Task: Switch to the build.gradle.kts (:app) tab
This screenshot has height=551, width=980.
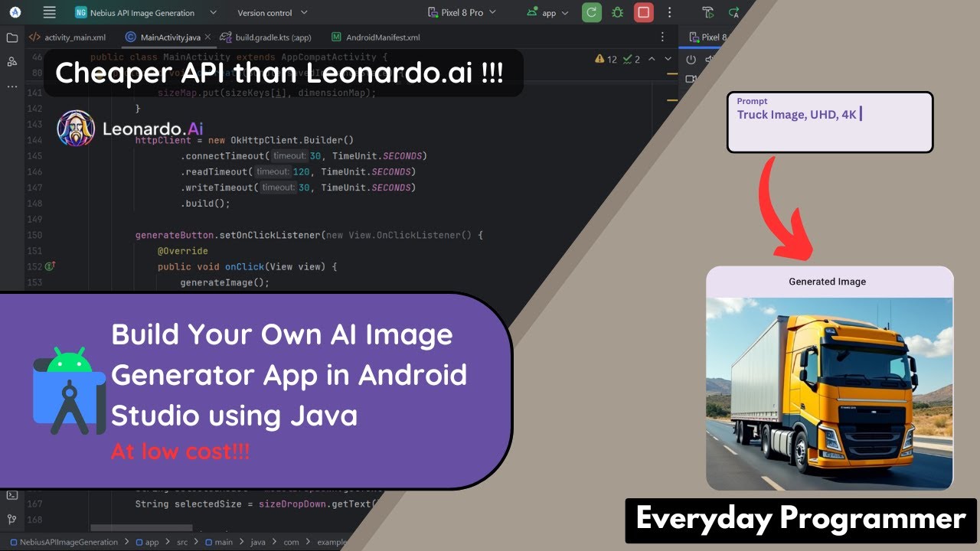Action: 266,37
